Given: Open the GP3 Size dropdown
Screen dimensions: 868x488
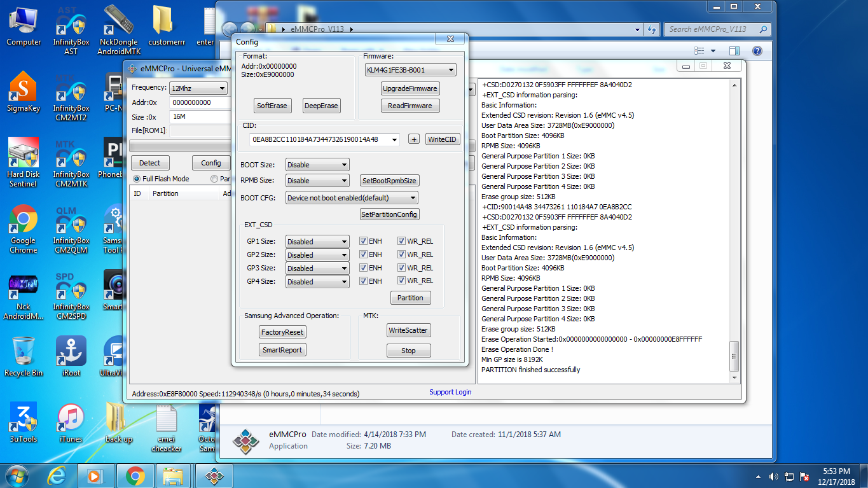Looking at the screenshot, I should point(317,268).
